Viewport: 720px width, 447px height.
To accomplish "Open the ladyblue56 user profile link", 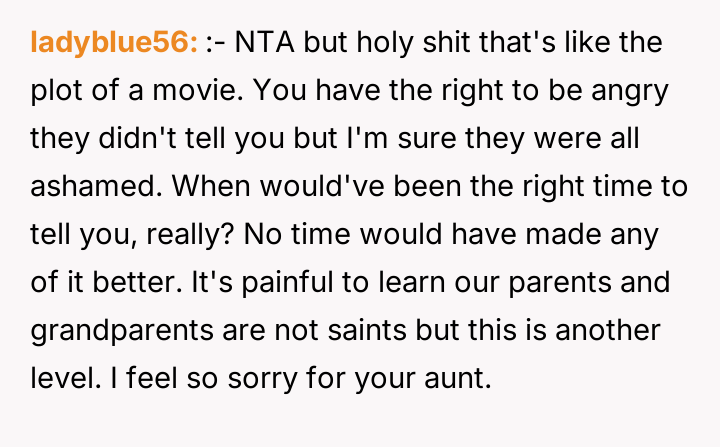I will tap(113, 43).
